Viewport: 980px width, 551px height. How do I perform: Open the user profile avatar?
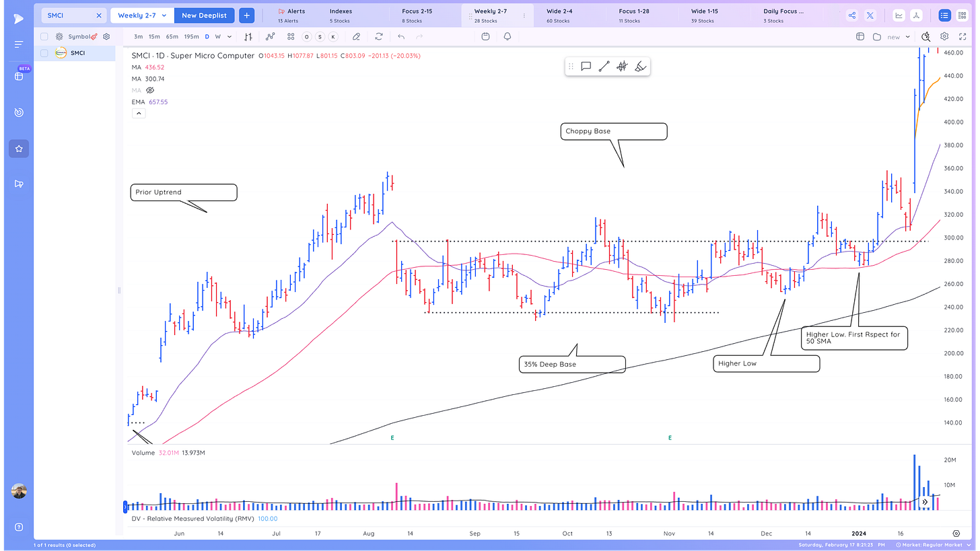coord(19,491)
